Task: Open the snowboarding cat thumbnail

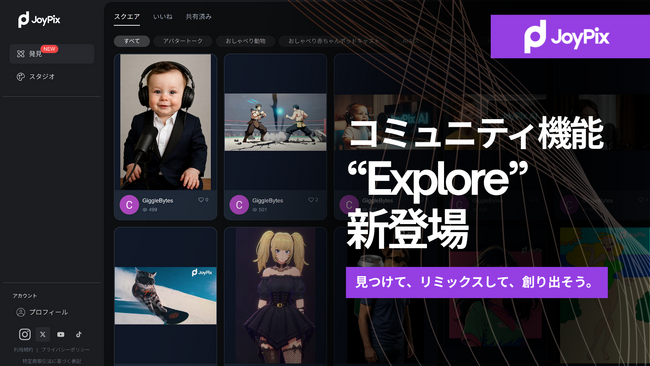Action: tap(165, 296)
